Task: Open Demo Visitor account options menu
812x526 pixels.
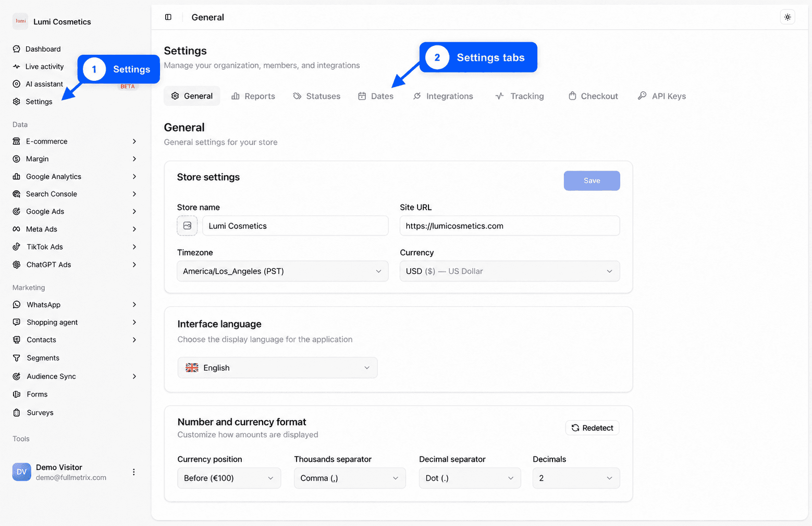Action: click(x=134, y=472)
